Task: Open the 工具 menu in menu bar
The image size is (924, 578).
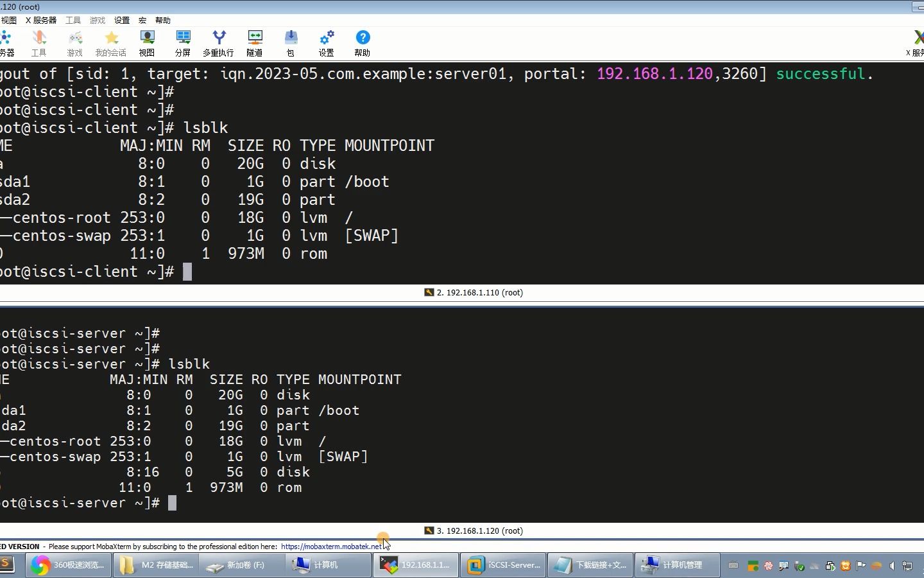Action: point(73,21)
